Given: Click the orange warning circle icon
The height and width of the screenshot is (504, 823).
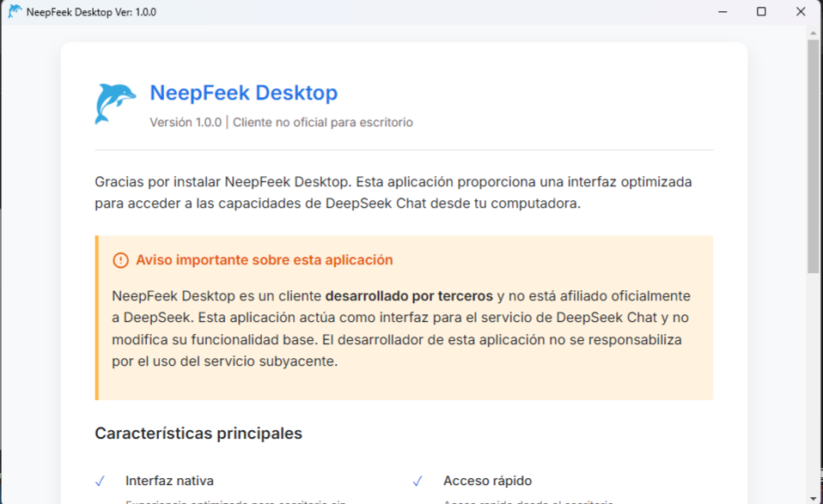Looking at the screenshot, I should coord(121,260).
